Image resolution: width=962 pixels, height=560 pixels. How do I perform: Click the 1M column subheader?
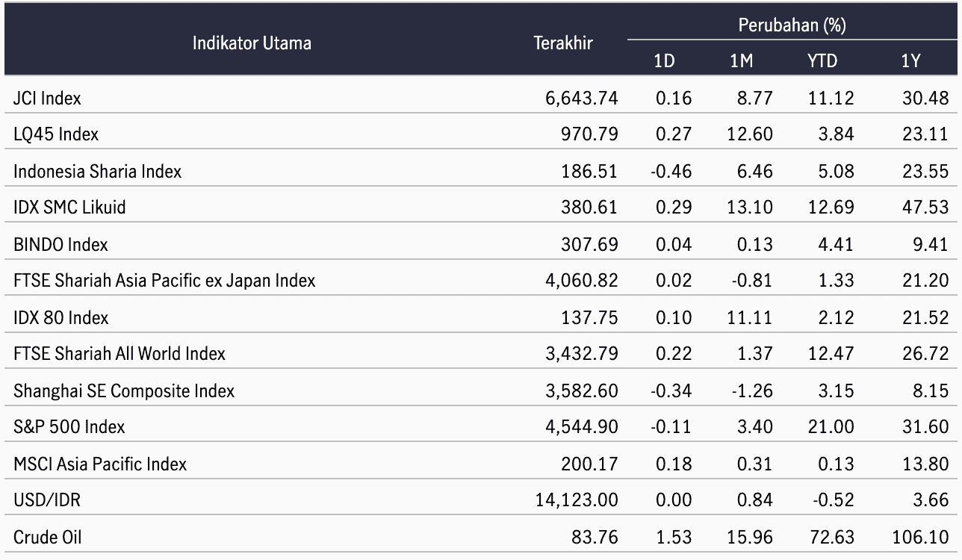coord(741,61)
